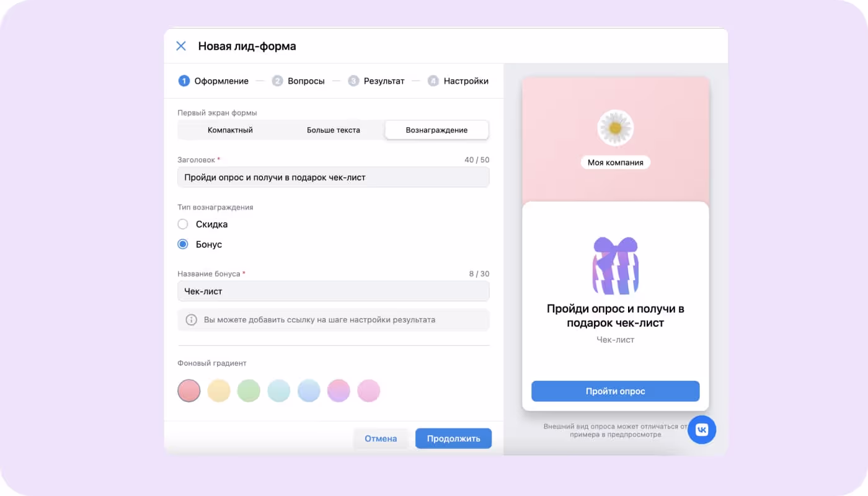Choose the green background gradient
The width and height of the screenshot is (868, 496).
click(249, 391)
